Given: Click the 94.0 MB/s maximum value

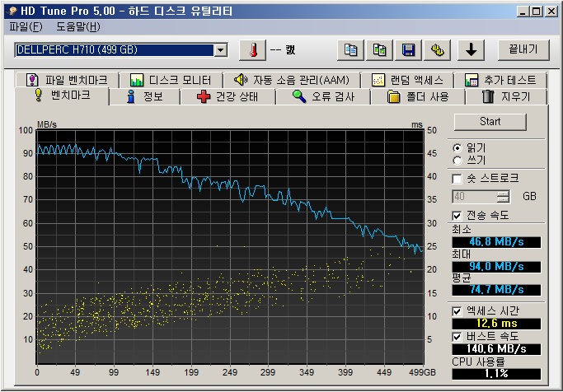Looking at the screenshot, I should tap(496, 267).
